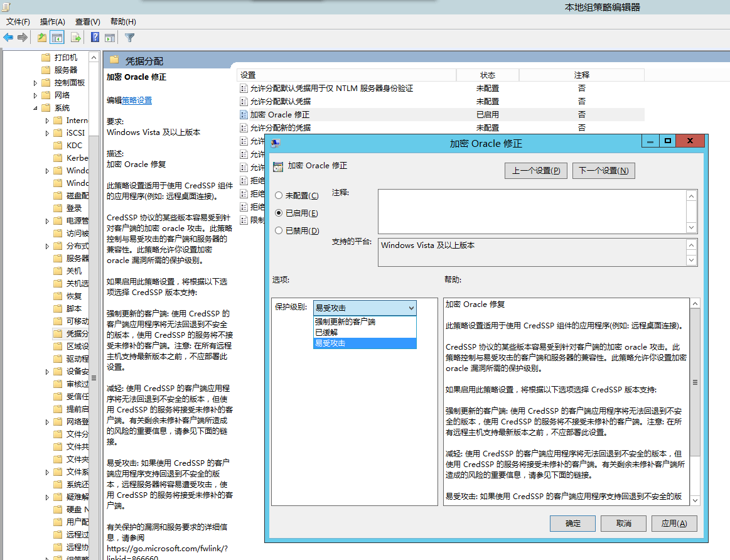Open the 操作(A) menu
This screenshot has width=730, height=560.
(x=53, y=21)
